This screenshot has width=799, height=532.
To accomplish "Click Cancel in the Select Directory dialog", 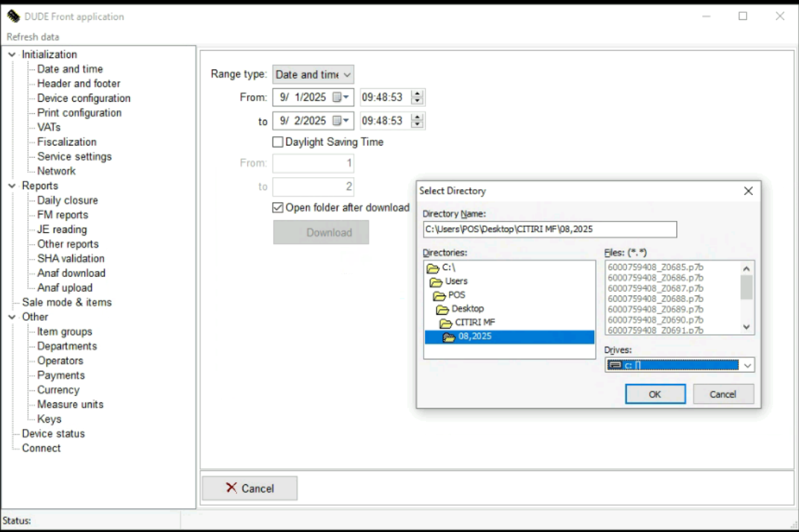I will click(x=722, y=394).
